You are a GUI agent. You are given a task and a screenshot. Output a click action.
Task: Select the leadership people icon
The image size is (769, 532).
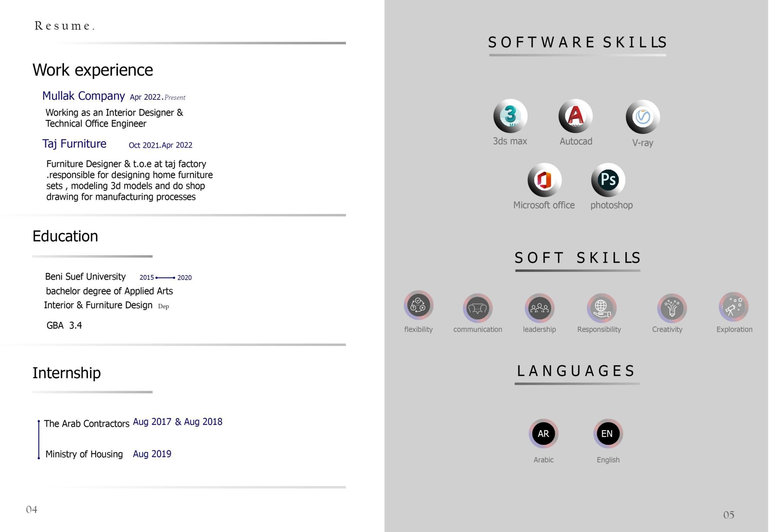(x=539, y=308)
